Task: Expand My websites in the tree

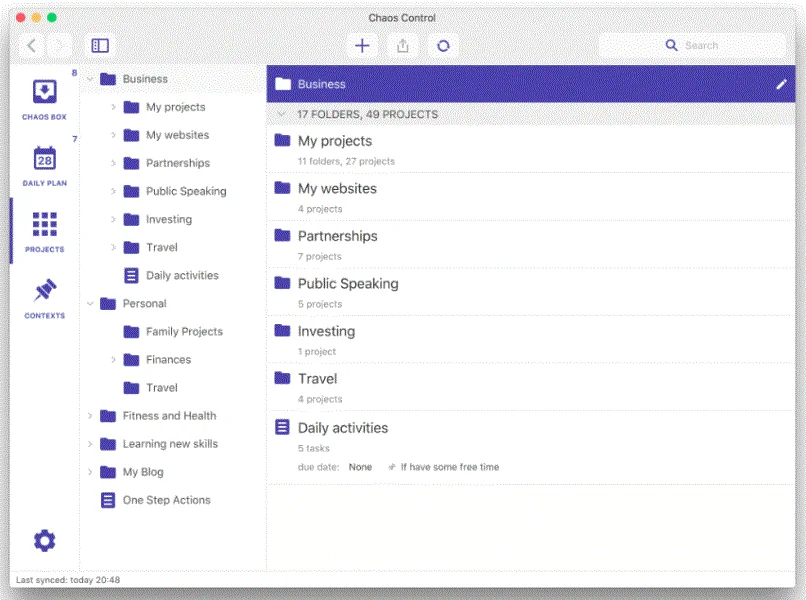Action: coord(114,135)
